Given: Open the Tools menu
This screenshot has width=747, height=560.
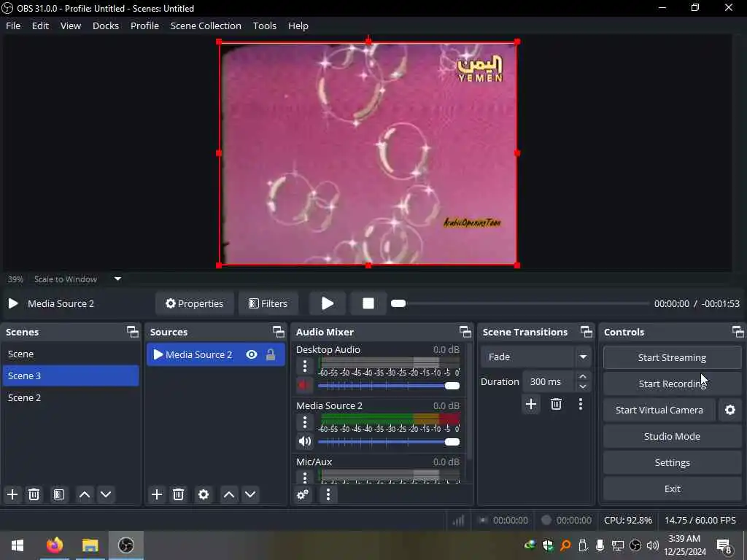Looking at the screenshot, I should pos(264,26).
